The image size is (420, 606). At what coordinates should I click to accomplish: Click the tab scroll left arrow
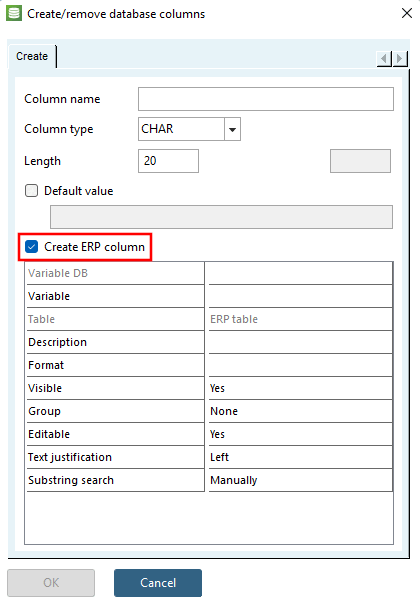coord(384,59)
